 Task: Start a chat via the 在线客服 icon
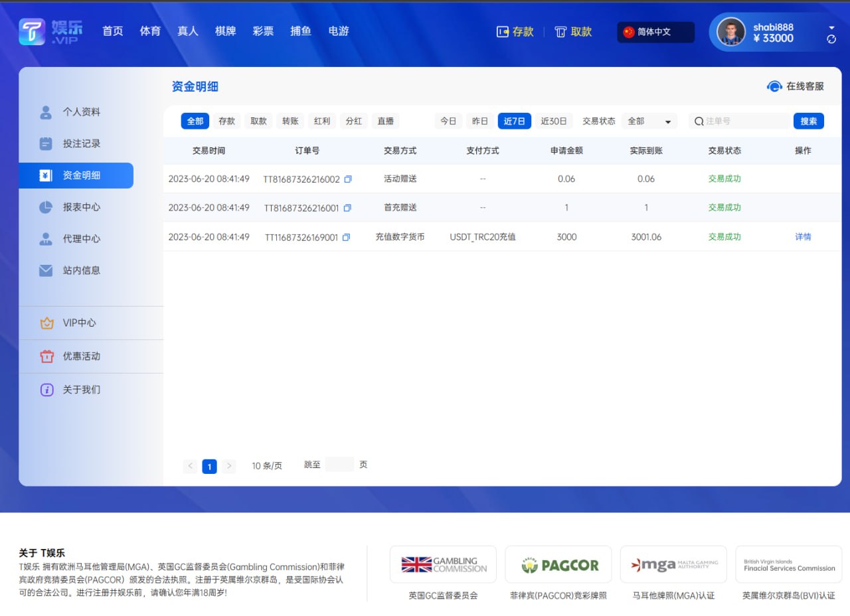click(774, 86)
